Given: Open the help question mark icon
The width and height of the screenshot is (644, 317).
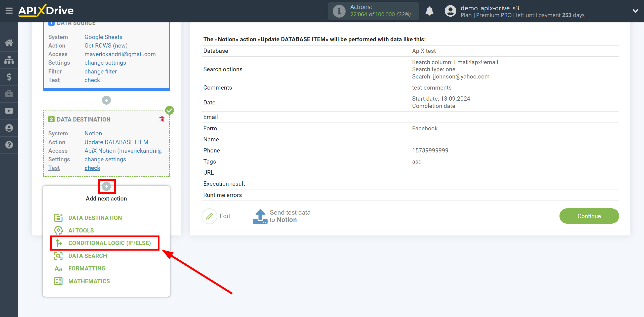Looking at the screenshot, I should pos(9,145).
